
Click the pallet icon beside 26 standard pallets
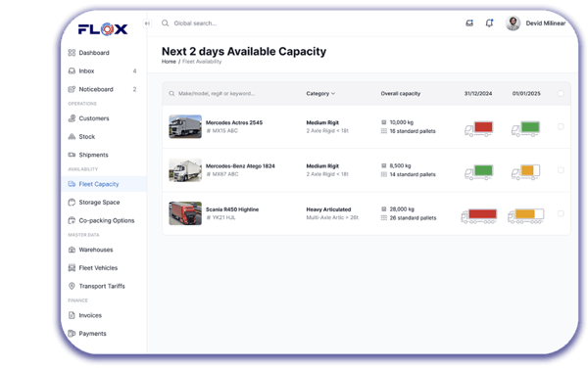tap(383, 218)
